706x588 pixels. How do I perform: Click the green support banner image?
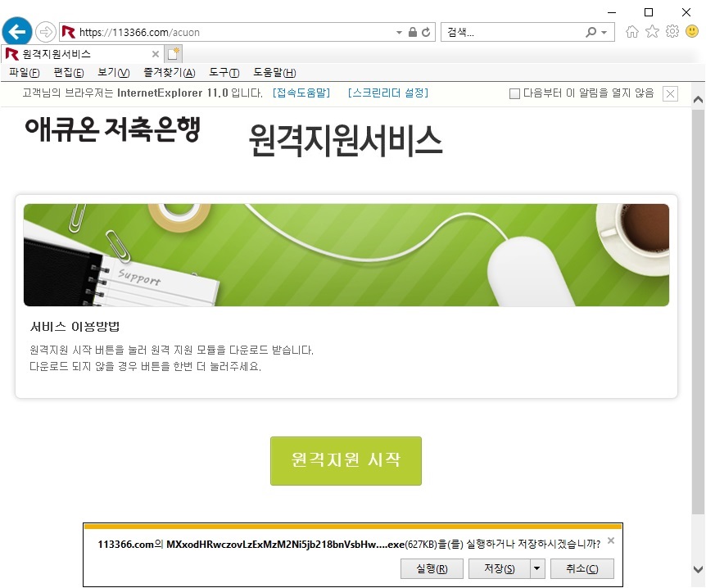(346, 255)
